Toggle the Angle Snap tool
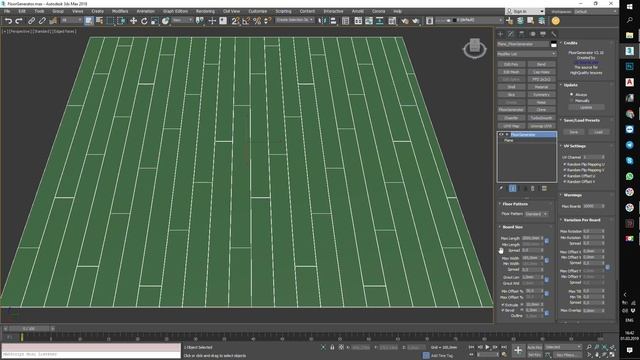The width and height of the screenshot is (640, 360). coord(246,21)
